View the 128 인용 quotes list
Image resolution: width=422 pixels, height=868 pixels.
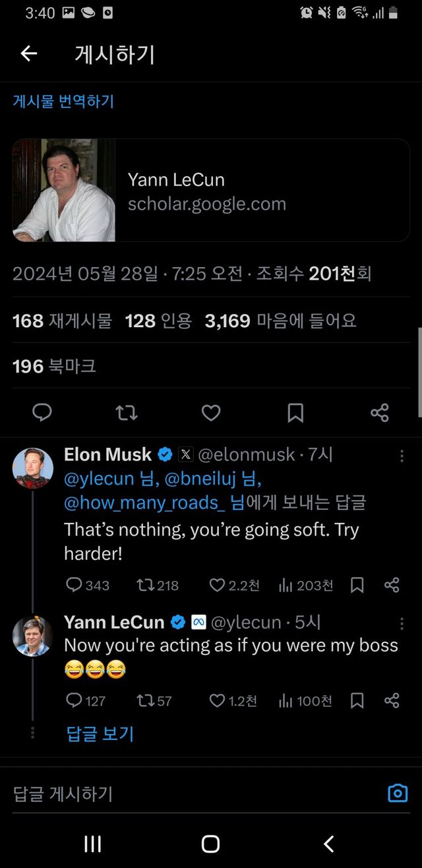point(158,321)
